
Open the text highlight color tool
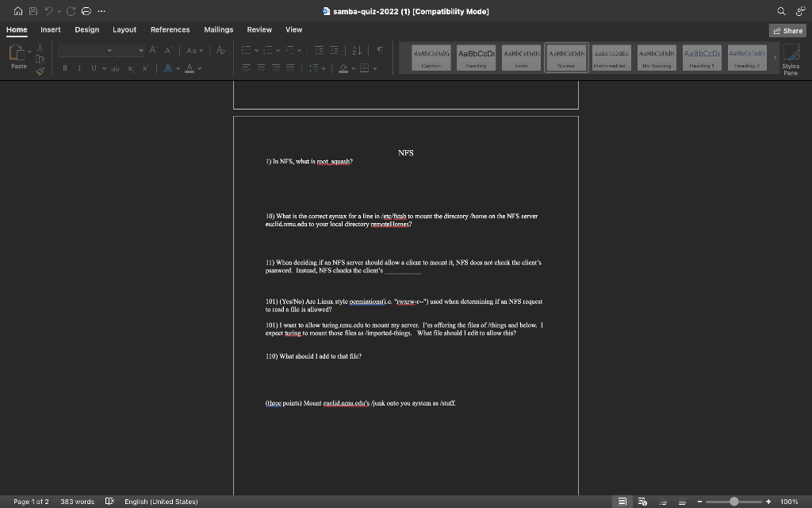(167, 67)
